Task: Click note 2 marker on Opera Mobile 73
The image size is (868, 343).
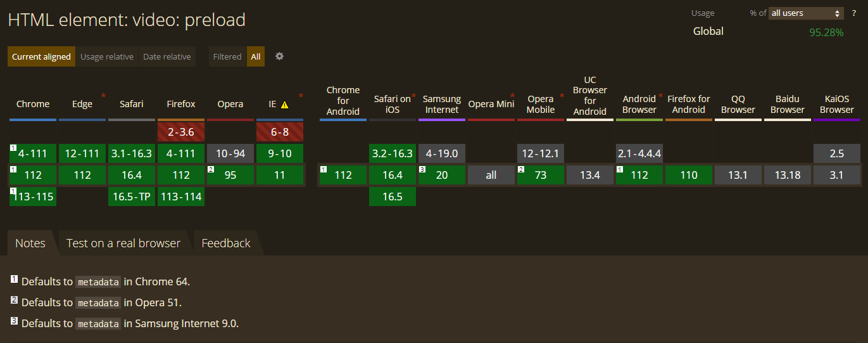Action: coord(520,170)
